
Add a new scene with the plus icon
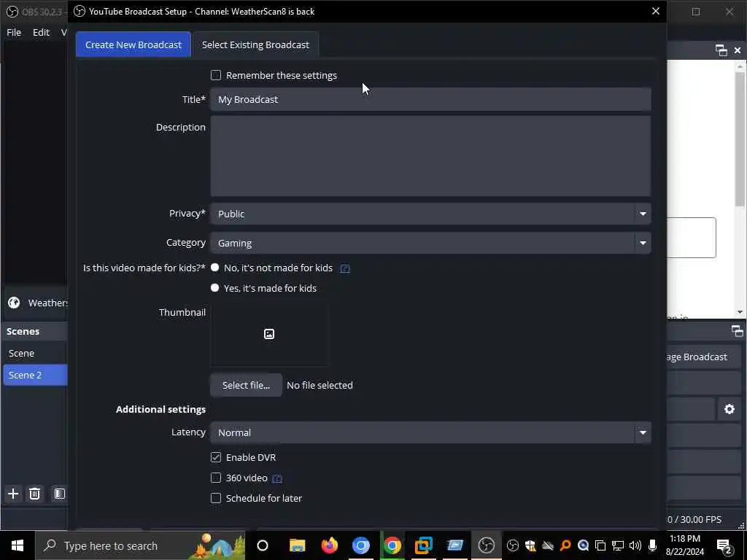point(13,494)
